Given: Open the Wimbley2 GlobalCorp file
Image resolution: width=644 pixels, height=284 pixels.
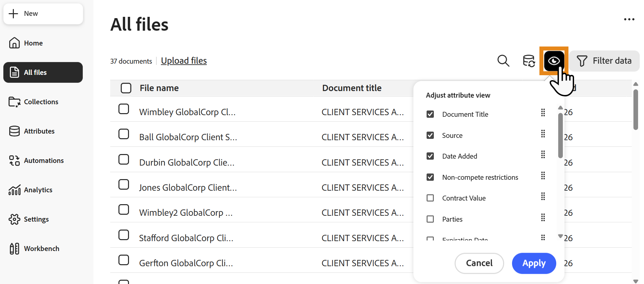Looking at the screenshot, I should 186,213.
